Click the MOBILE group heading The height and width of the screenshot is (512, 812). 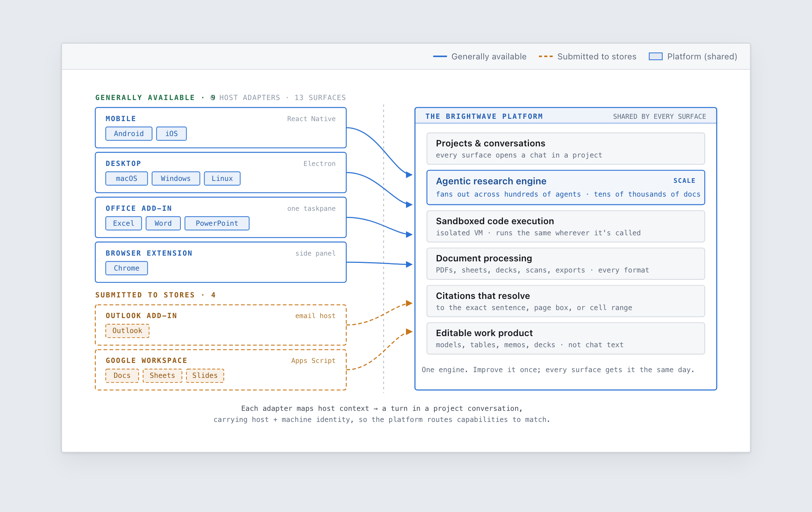(121, 119)
